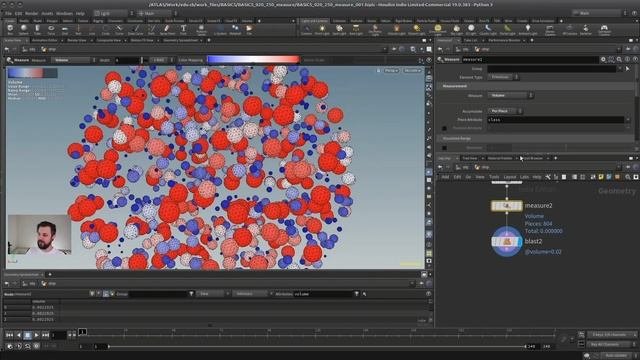Open the Render menu
The image size is (640, 360).
(x=31, y=13)
